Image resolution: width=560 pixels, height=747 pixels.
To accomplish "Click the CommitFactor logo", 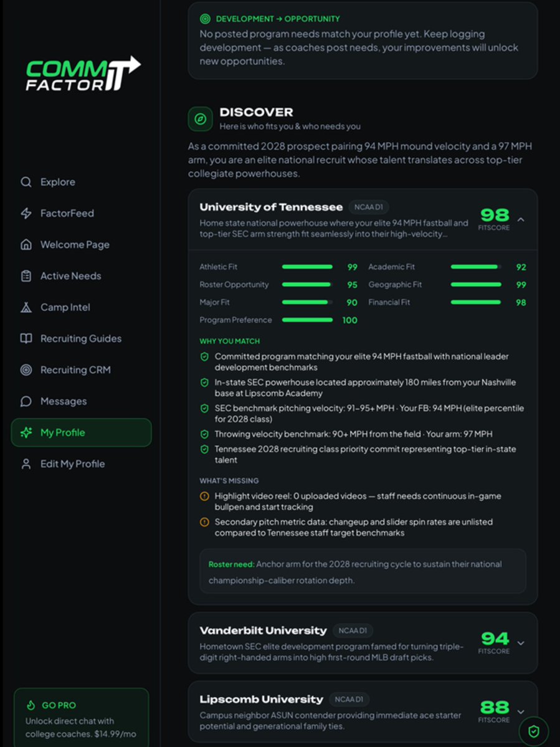I will point(83,74).
